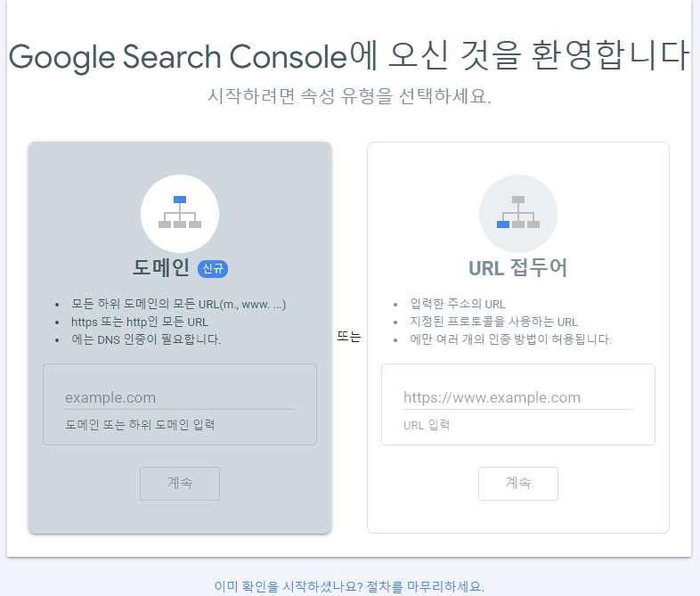Click bullet 에만 여러 개의 인증 방법이 허용됩니다.
Screen dimensions: 700x596
click(510, 339)
